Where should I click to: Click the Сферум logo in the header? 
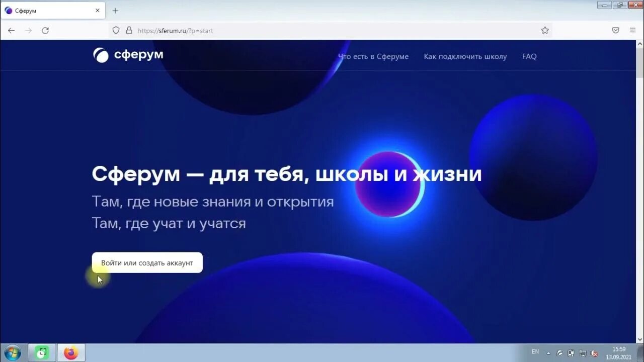[128, 55]
